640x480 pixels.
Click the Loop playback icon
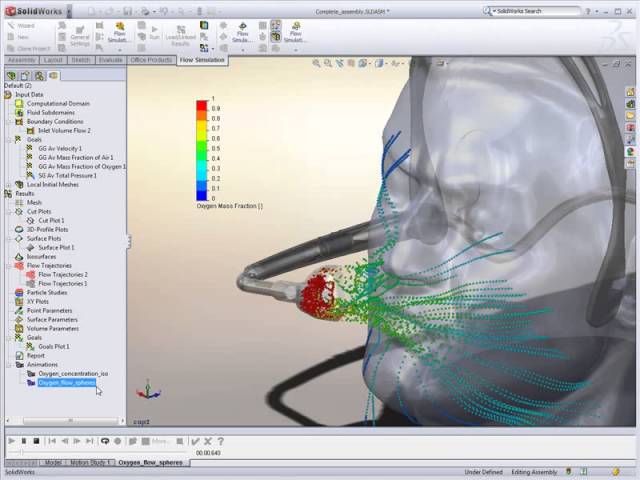pyautogui.click(x=105, y=441)
